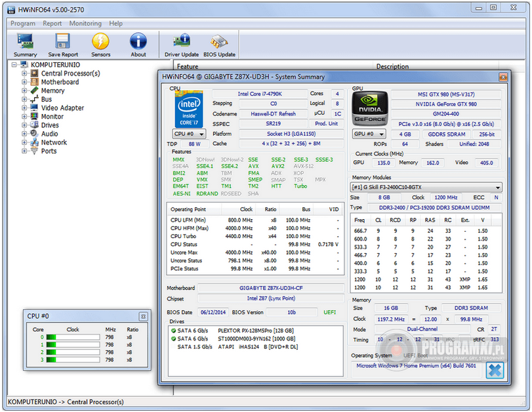Click the Haswell-DT Refresh codename value
The width and height of the screenshot is (532, 412).
coord(273,114)
